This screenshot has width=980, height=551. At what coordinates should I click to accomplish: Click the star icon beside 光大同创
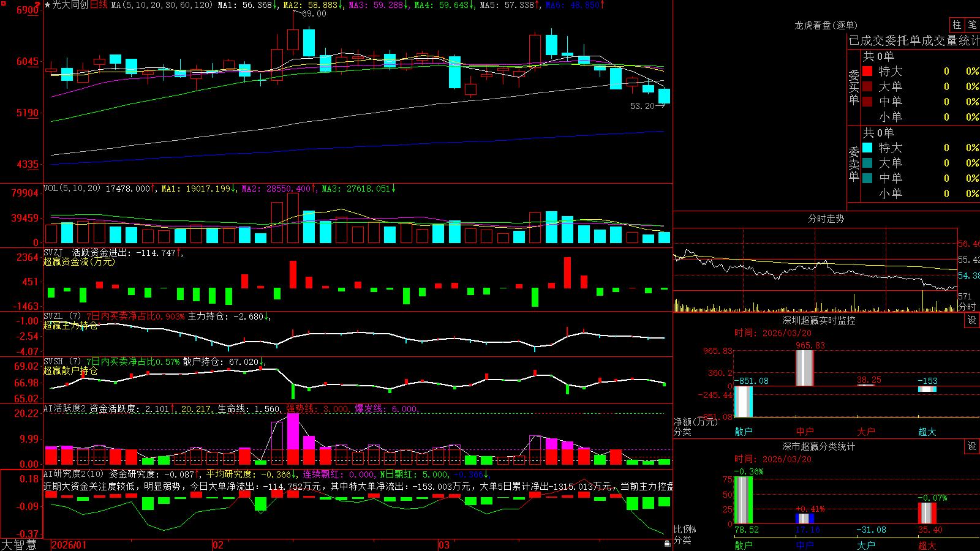(48, 5)
